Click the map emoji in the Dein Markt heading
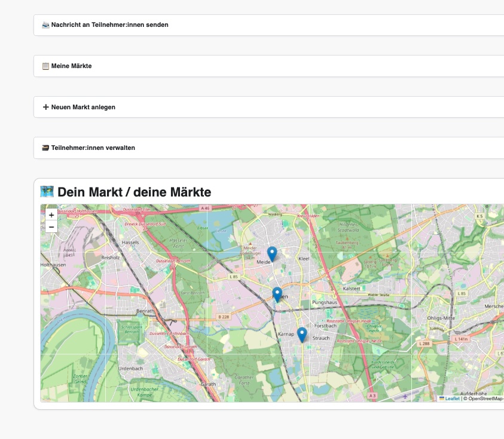 pyautogui.click(x=47, y=191)
